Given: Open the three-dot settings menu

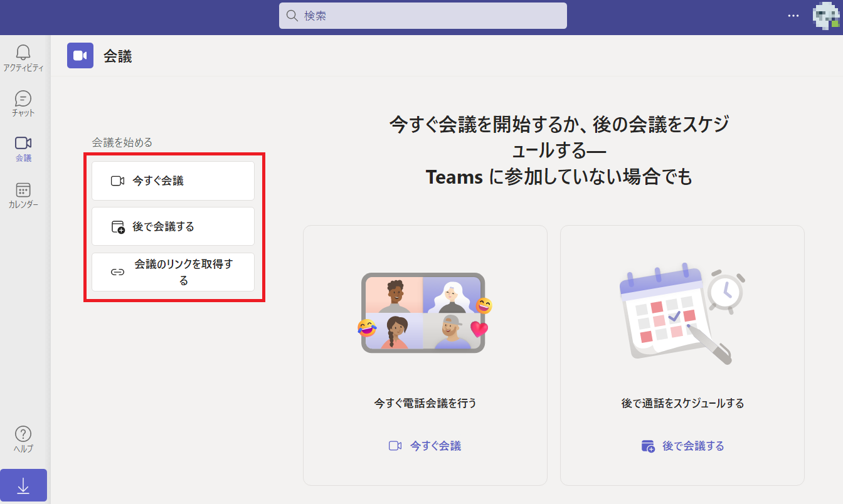Looking at the screenshot, I should click(793, 16).
